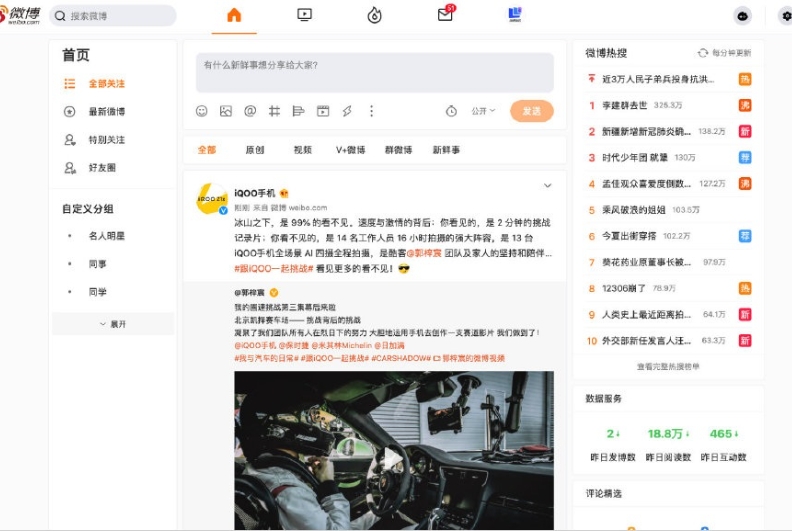Screen dimensions: 792x531
Task: Click the 发送 send button
Action: (x=532, y=111)
